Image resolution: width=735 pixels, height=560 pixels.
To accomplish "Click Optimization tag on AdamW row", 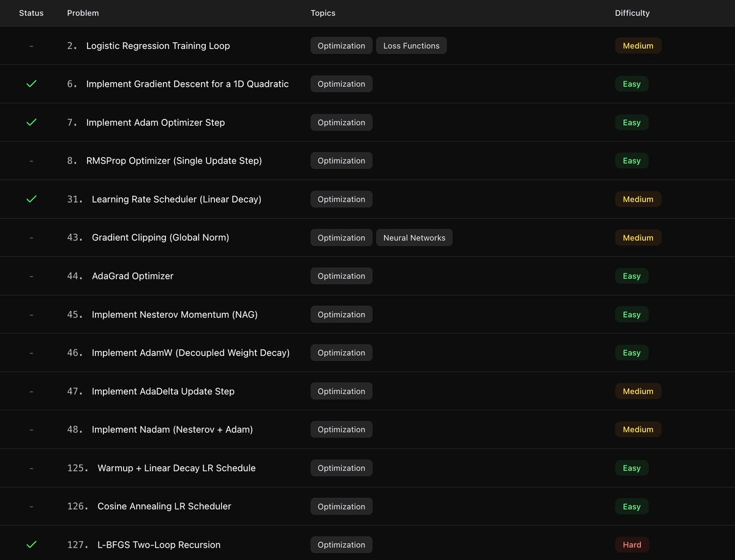I will pos(341,353).
